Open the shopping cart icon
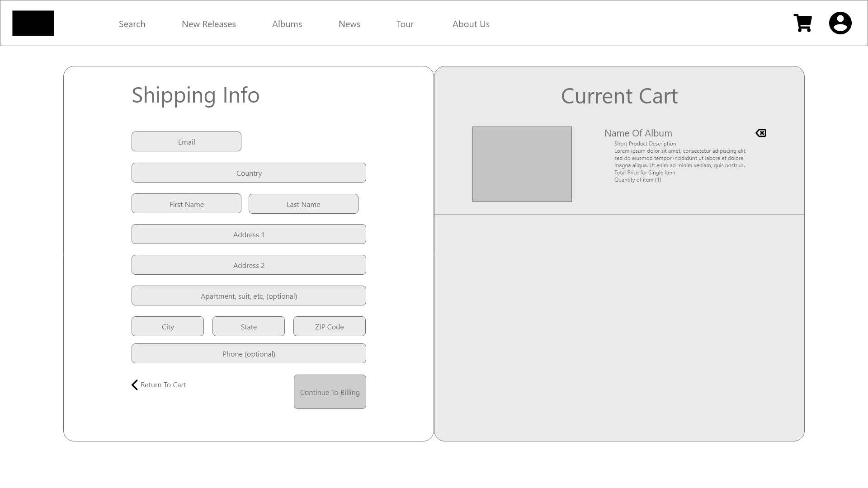The width and height of the screenshot is (868, 488). click(802, 23)
